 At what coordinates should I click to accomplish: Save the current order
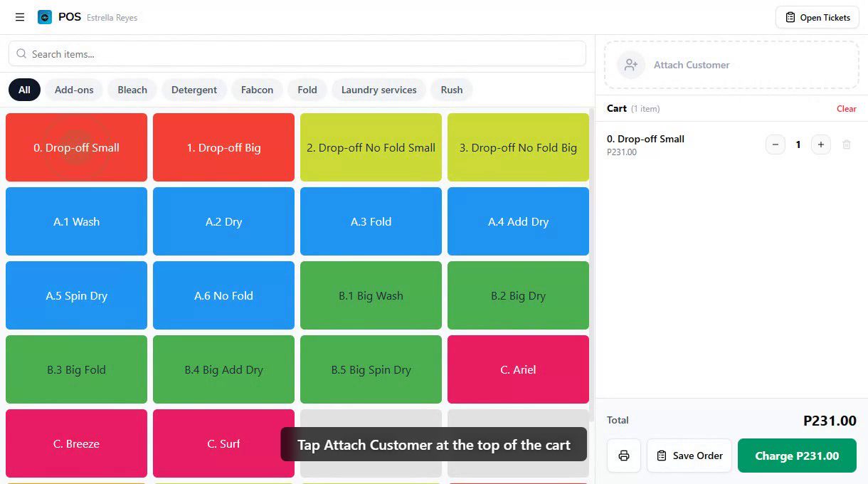coord(689,456)
